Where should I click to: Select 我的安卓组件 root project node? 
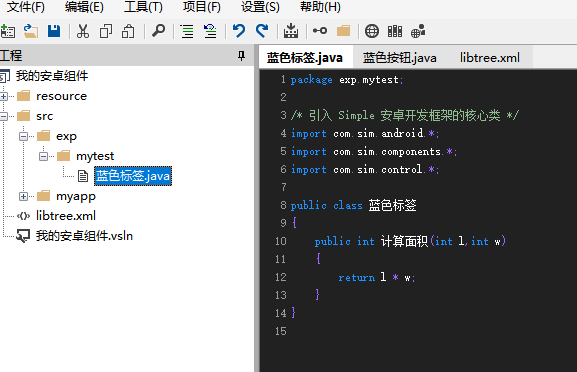[x=52, y=76]
